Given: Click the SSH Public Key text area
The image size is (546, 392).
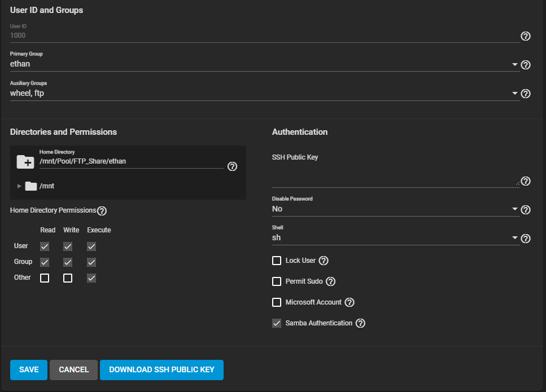Looking at the screenshot, I should coord(396,175).
